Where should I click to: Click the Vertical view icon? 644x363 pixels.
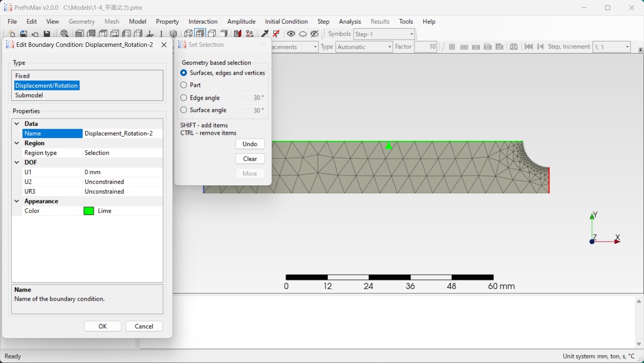coord(162,34)
